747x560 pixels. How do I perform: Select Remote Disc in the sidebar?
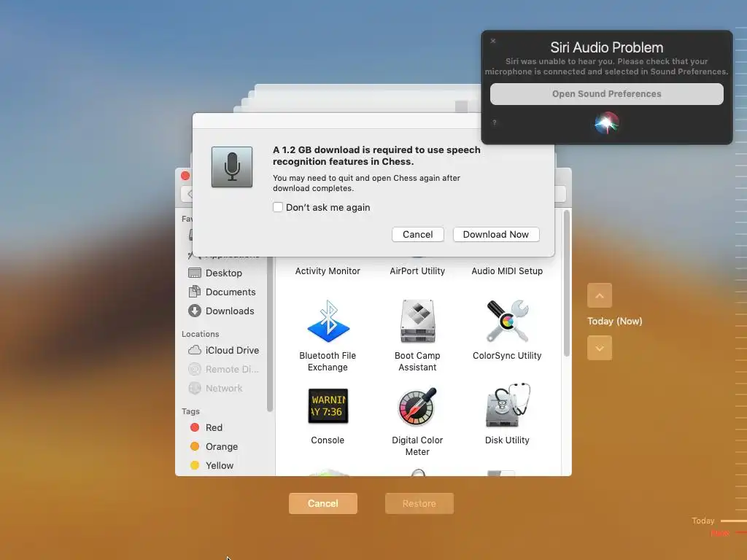(x=223, y=369)
